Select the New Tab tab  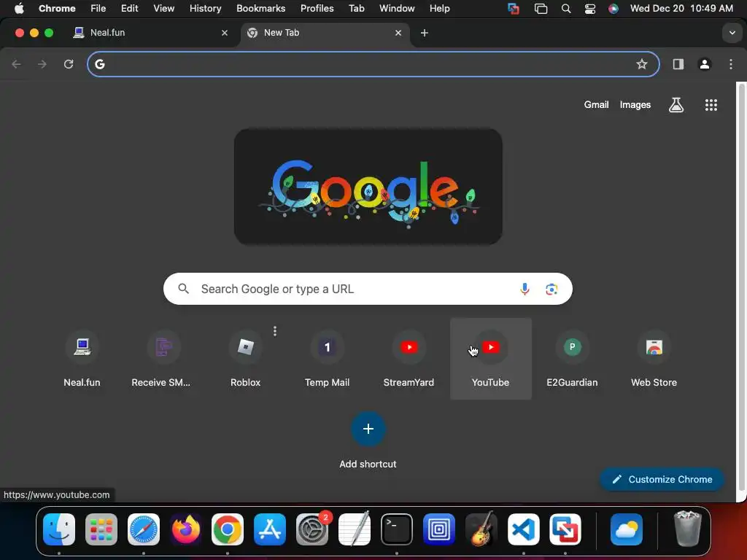324,33
